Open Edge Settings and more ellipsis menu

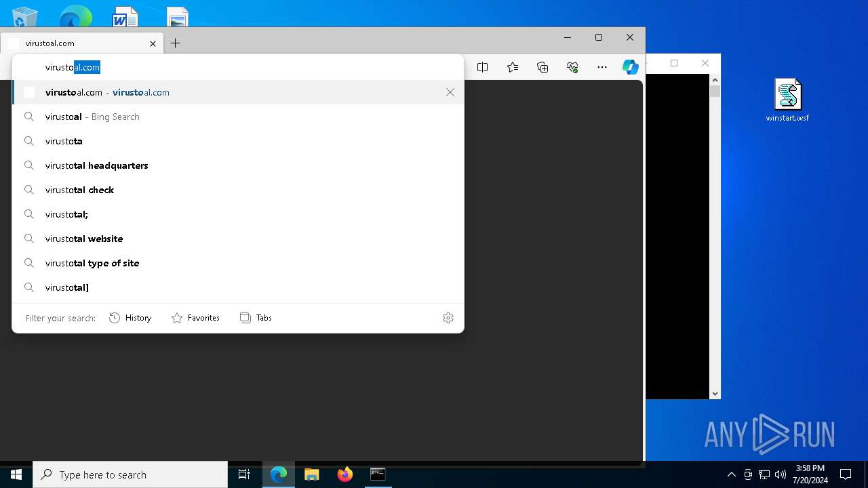pos(602,67)
